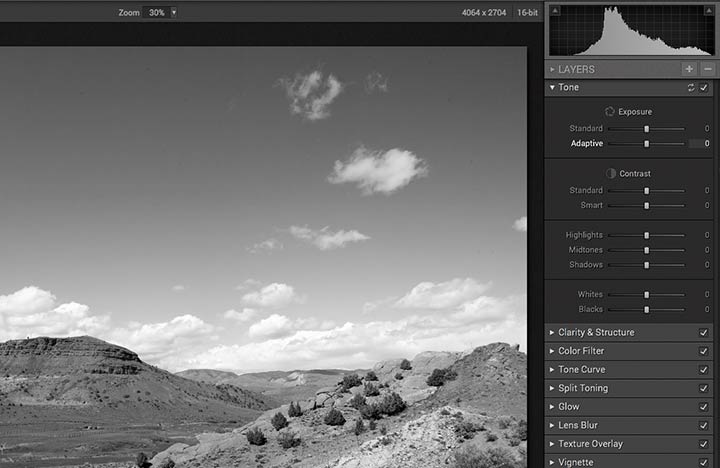720x468 pixels.
Task: Click the Highlights value field
Action: tap(707, 235)
